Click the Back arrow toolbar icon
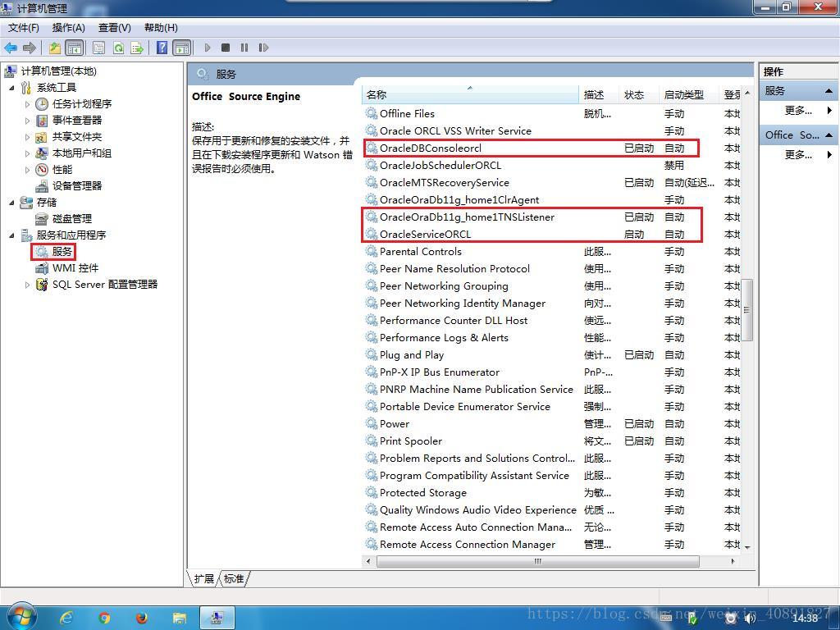Viewport: 840px width, 630px height. pyautogui.click(x=11, y=48)
